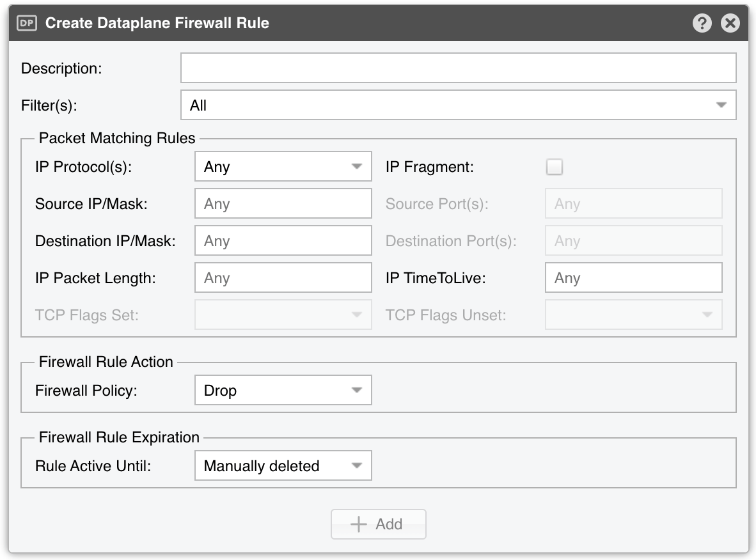
Task: Open the Firewall Policy Drop dropdown
Action: 283,390
